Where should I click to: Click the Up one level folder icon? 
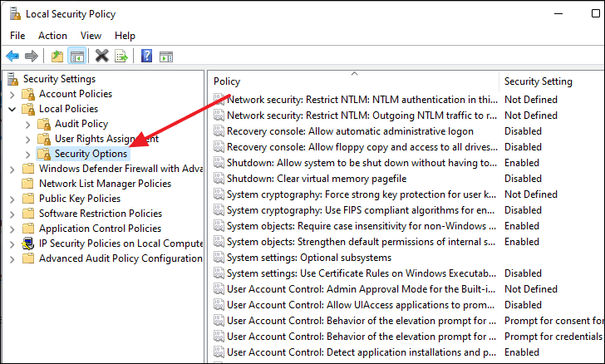point(57,57)
